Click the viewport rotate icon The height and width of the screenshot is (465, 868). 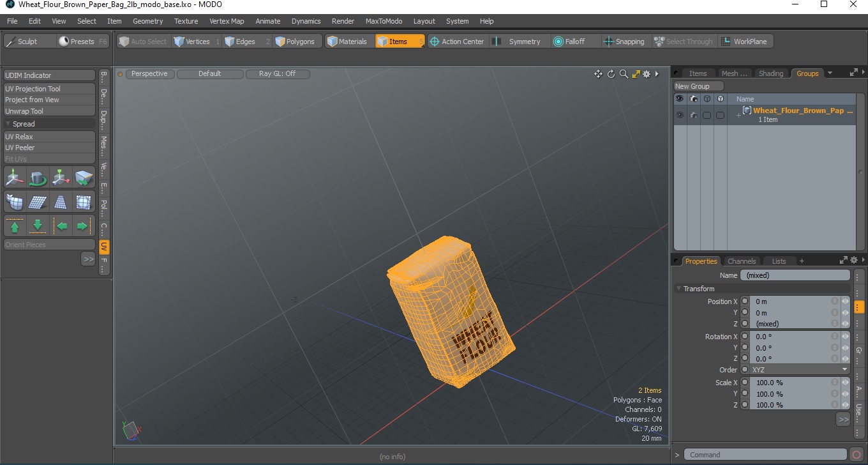coord(611,74)
